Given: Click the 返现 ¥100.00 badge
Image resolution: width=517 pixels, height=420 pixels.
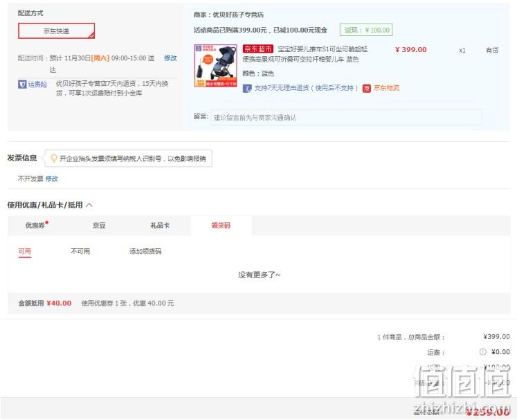Looking at the screenshot, I should click(366, 30).
